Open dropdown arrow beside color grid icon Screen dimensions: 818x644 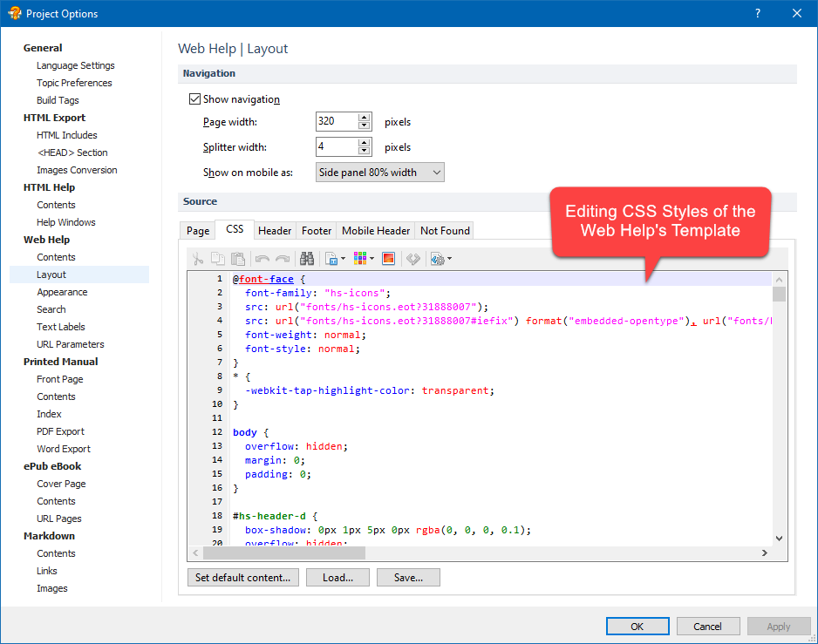pyautogui.click(x=372, y=259)
